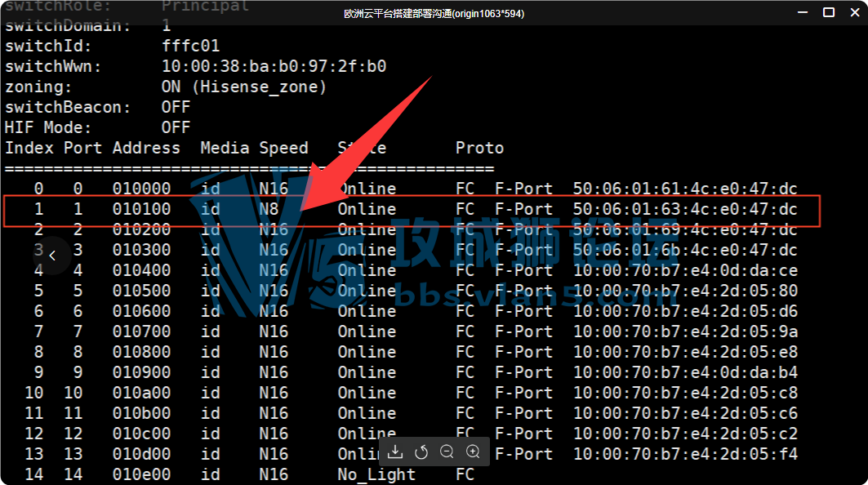
Task: Select WWN 10:00:70:b7:e4:2d:05:f4
Action: coord(685,455)
